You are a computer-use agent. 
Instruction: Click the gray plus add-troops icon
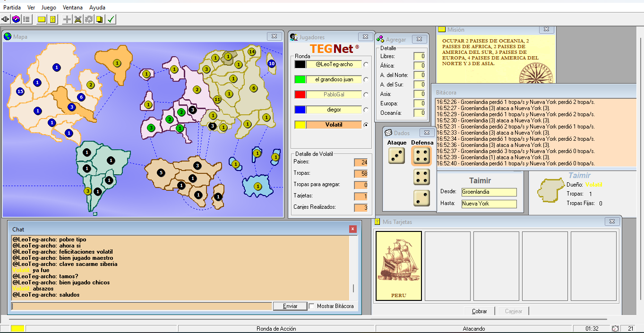click(68, 19)
